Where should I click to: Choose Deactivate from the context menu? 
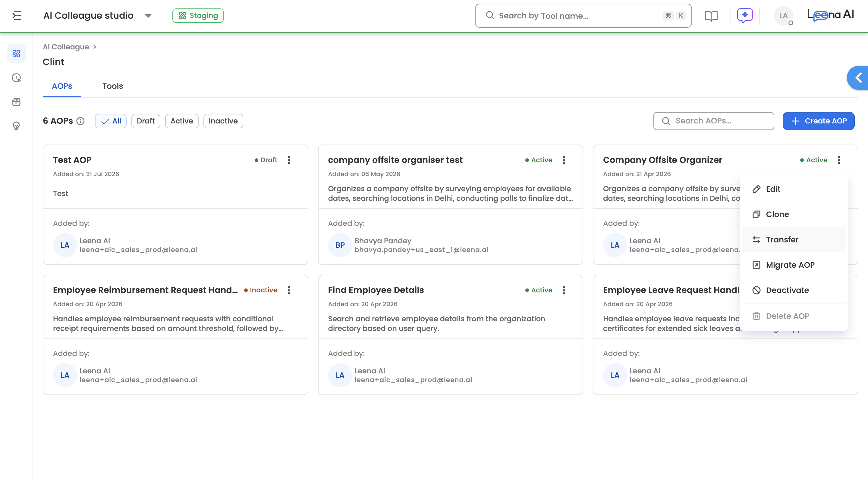pyautogui.click(x=794, y=290)
